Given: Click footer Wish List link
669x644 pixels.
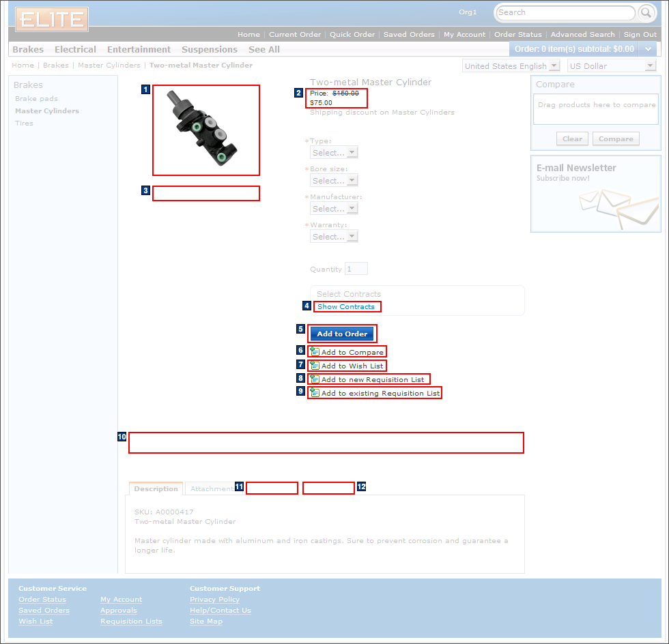Looking at the screenshot, I should click(35, 621).
